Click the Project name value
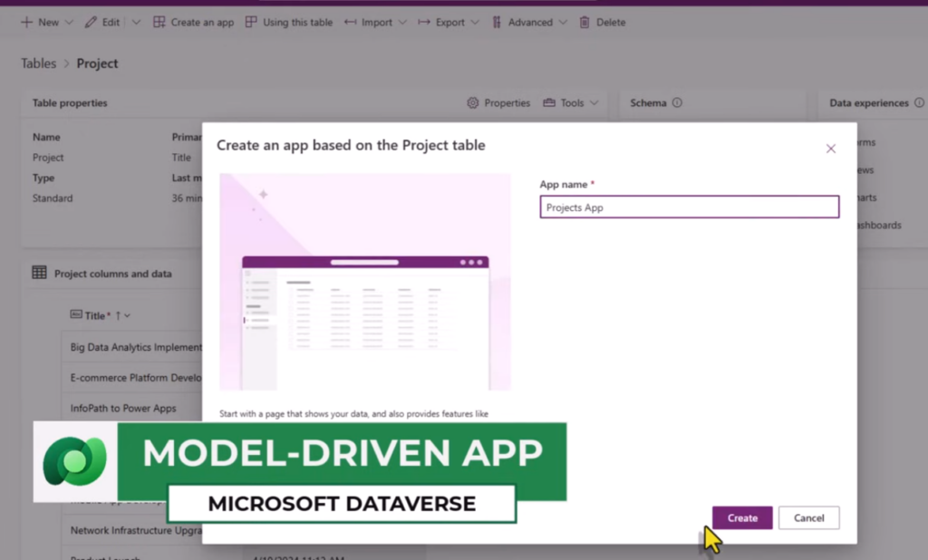The image size is (928, 560). tap(48, 158)
